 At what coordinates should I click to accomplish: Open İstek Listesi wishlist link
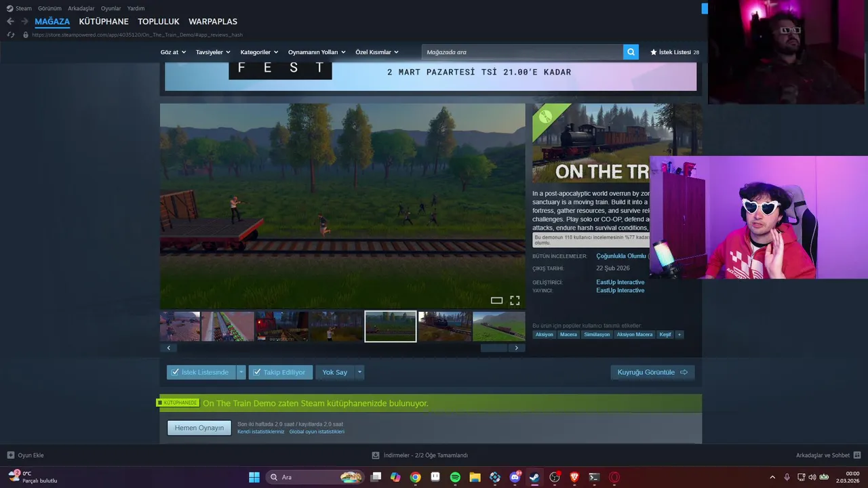pos(675,52)
